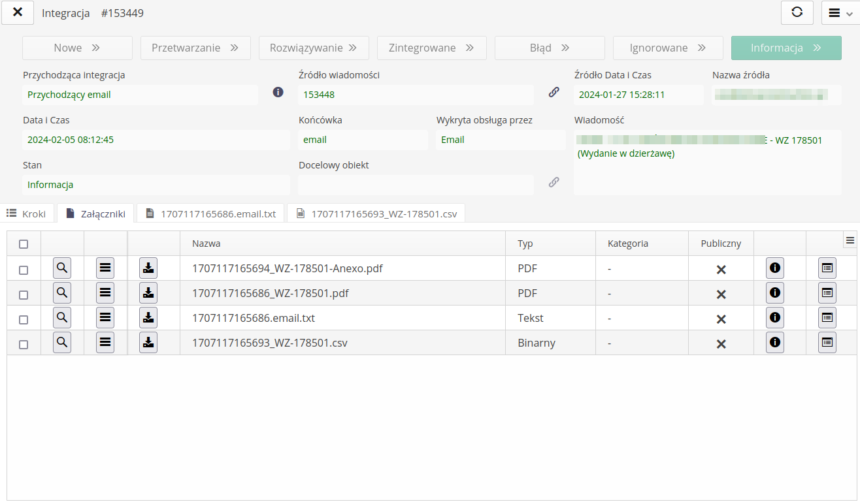860x504 pixels.
Task: Show info for the WZ-178501.csv attachment
Action: pyautogui.click(x=775, y=342)
